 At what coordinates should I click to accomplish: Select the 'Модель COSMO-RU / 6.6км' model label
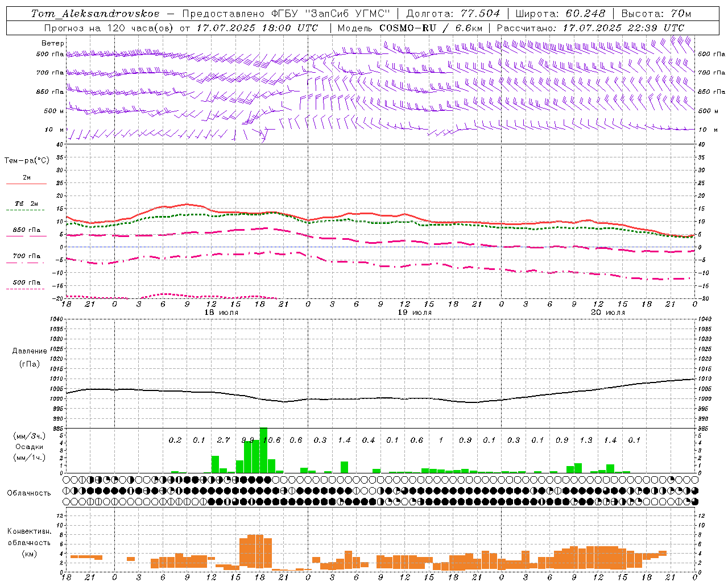(410, 28)
